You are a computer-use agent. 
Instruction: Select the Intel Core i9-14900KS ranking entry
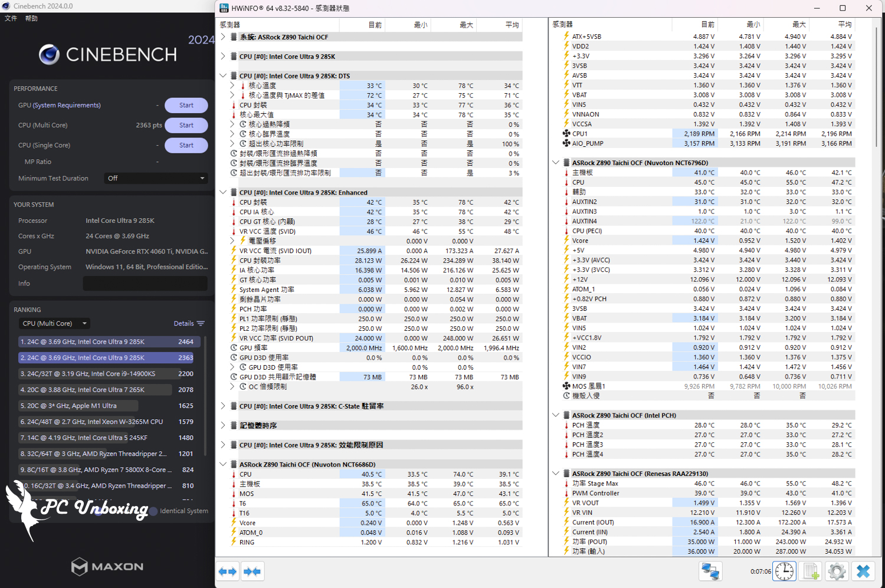click(x=99, y=374)
